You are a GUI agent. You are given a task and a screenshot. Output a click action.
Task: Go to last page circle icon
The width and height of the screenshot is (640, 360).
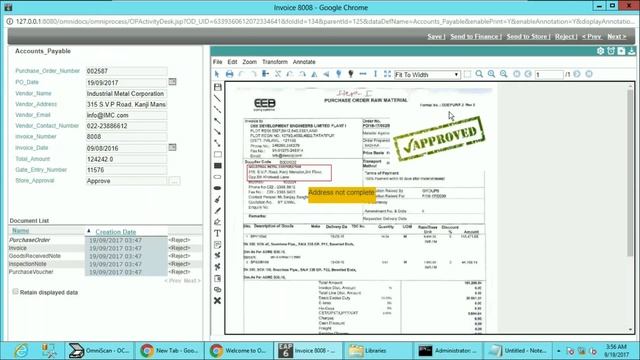[589, 74]
